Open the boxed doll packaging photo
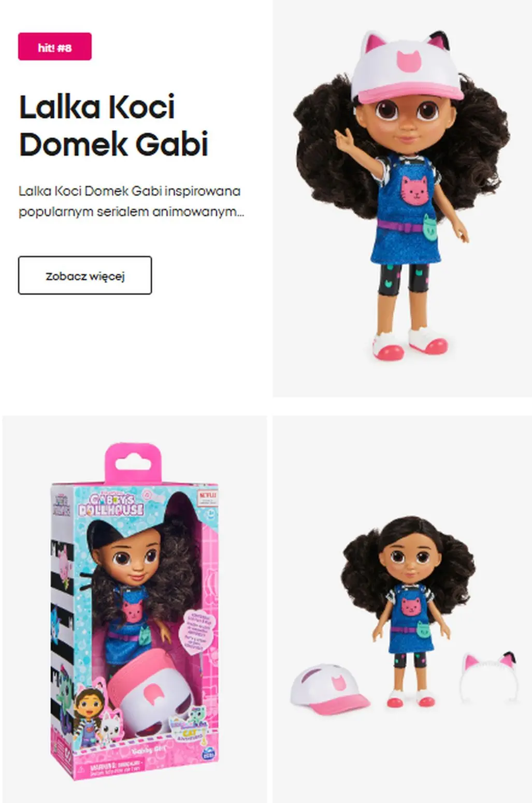Image resolution: width=532 pixels, height=803 pixels. pyautogui.click(x=135, y=609)
